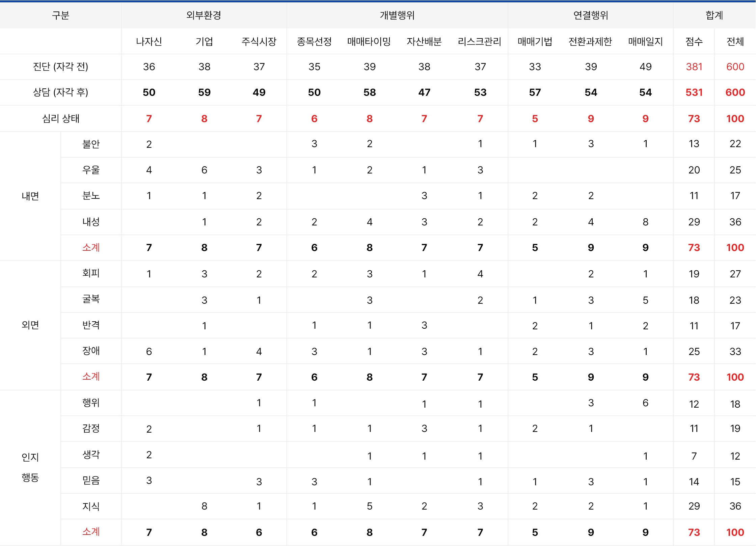Click the 구분 header cell

click(x=60, y=15)
